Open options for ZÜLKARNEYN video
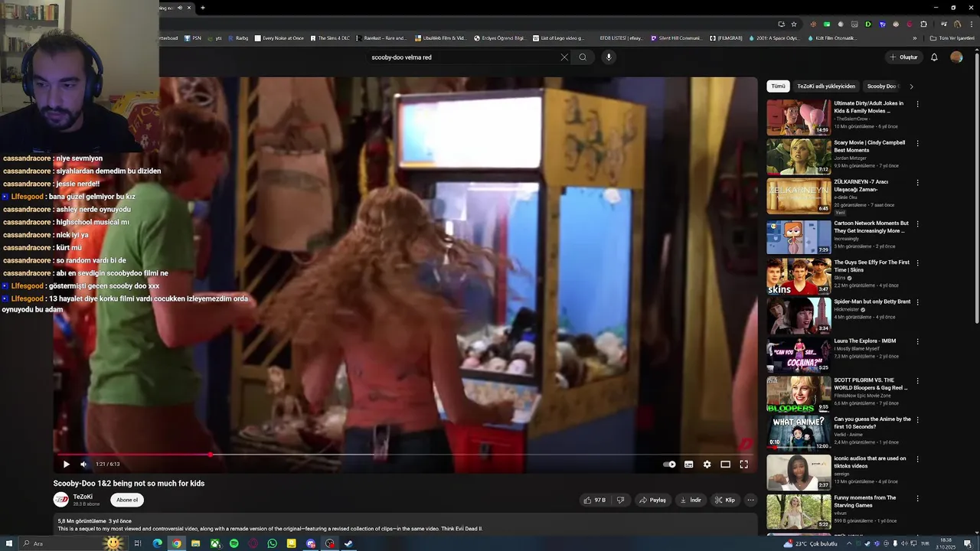Viewport: 980px width, 551px height. (x=917, y=182)
